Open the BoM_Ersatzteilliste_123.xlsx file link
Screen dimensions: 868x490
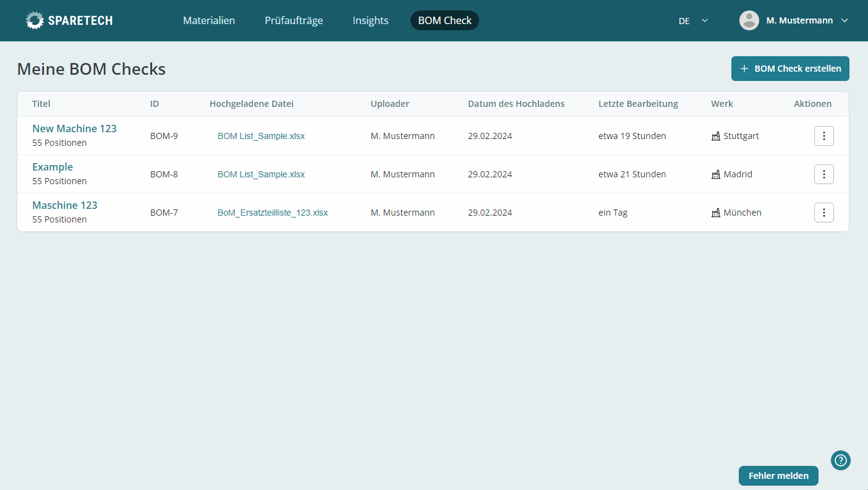point(273,213)
